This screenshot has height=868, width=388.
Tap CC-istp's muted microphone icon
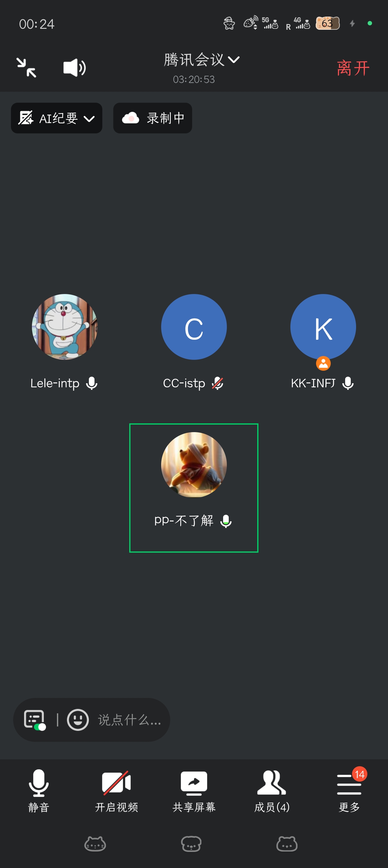point(217,384)
